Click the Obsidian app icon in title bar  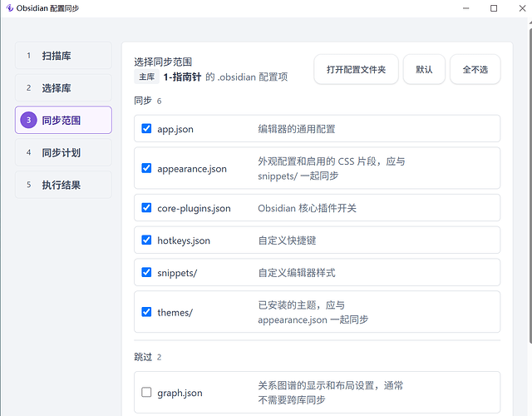coord(9,8)
